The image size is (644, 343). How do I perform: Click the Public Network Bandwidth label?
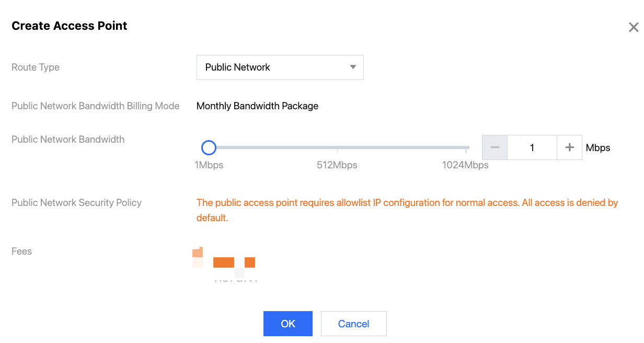pyautogui.click(x=68, y=140)
